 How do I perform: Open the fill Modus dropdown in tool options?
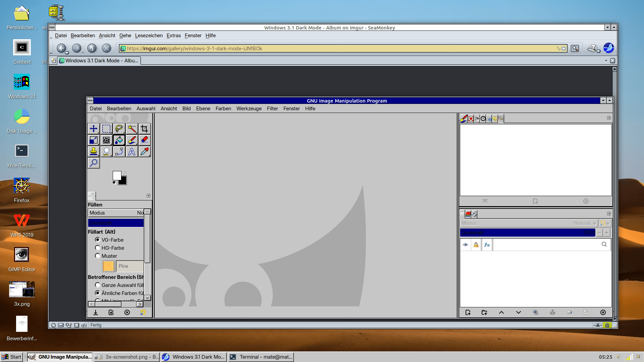click(116, 213)
